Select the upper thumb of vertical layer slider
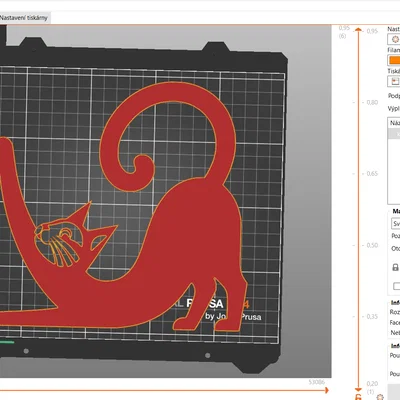 pyautogui.click(x=358, y=30)
